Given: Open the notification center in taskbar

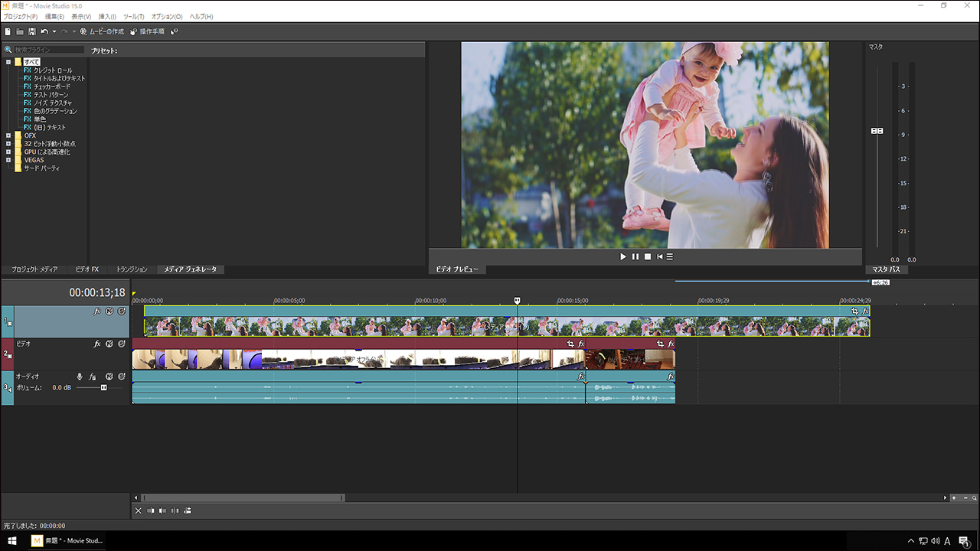Looking at the screenshot, I should point(965,541).
